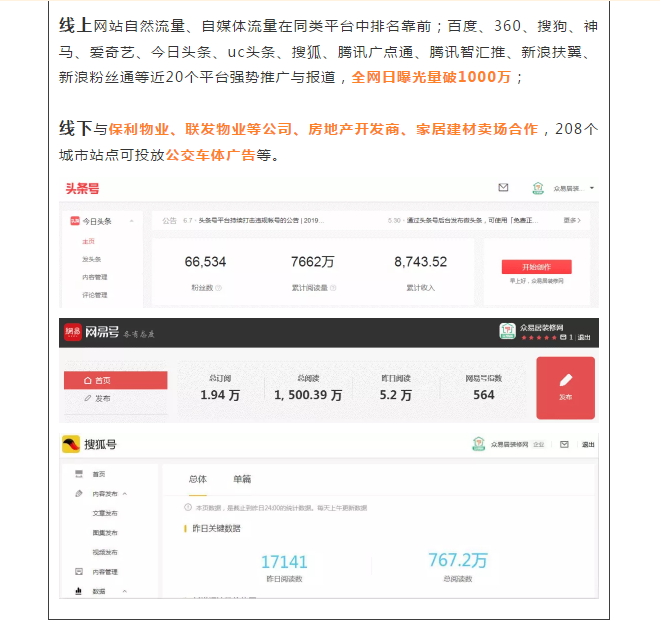Click the 搜狐号 fox logo icon

point(71,445)
